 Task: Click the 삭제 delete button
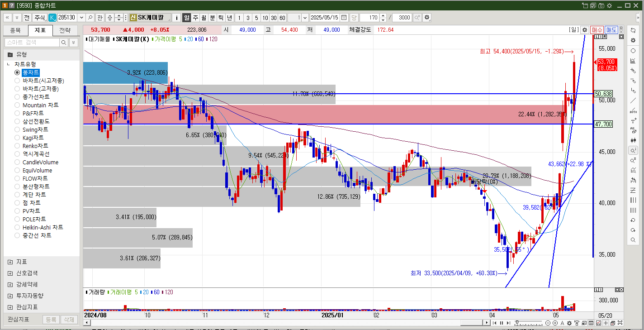(x=69, y=320)
